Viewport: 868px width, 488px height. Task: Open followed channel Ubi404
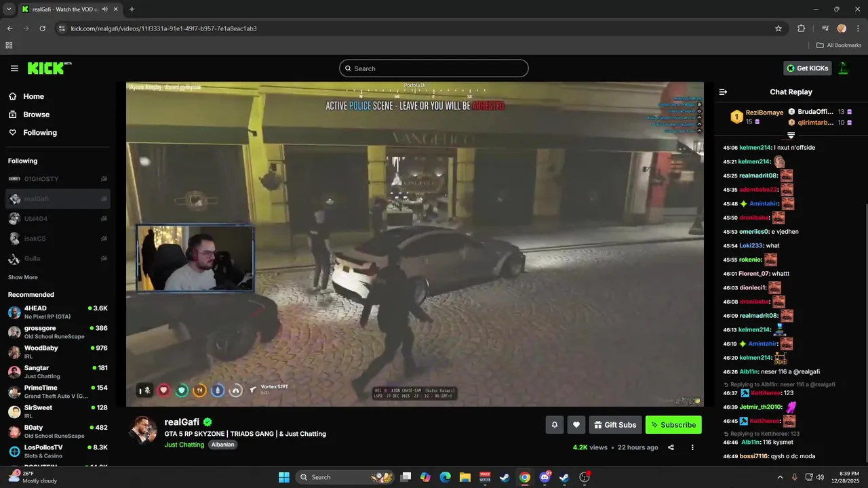(x=58, y=219)
